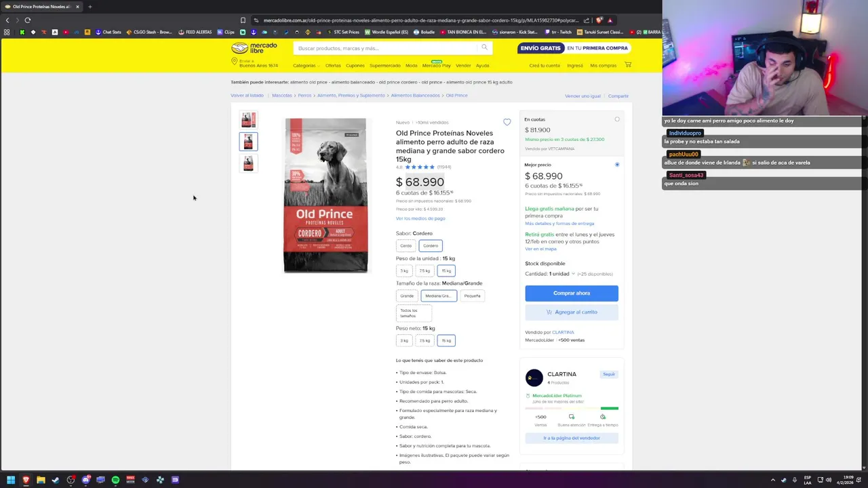Select the En cuotas price option

tap(617, 119)
